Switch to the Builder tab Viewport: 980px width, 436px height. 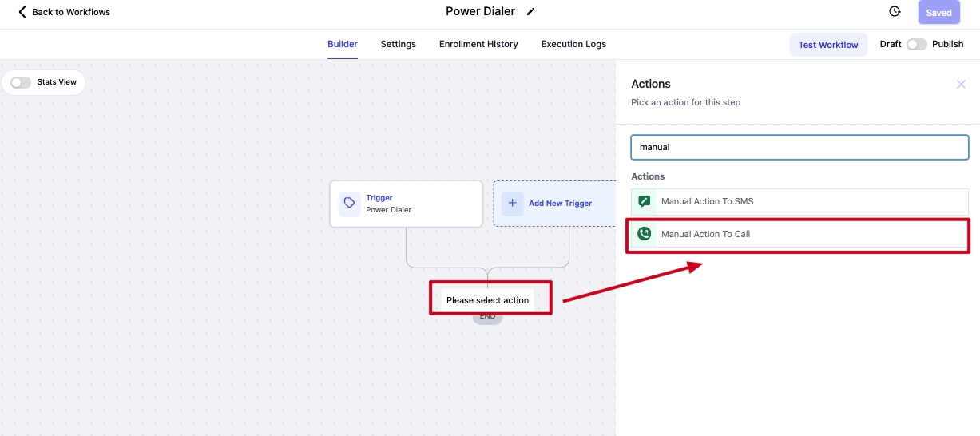point(343,45)
